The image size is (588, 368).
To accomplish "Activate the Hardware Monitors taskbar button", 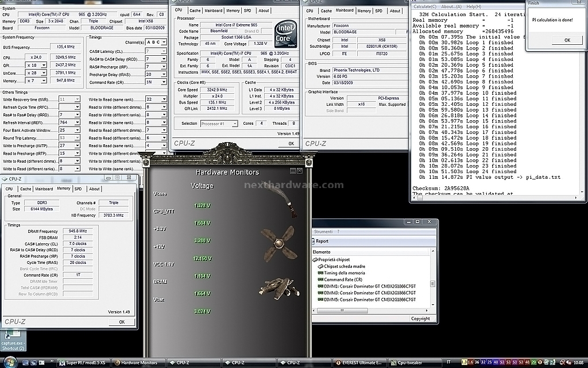I will coord(138,363).
